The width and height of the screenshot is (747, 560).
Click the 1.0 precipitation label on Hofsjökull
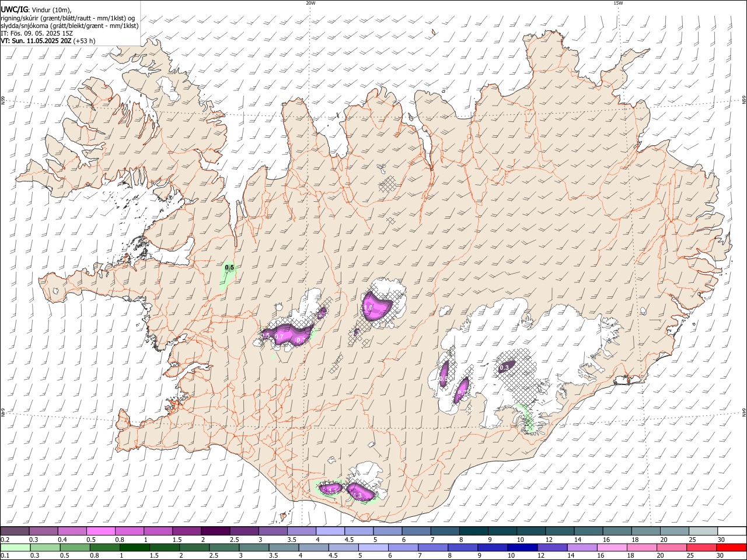coord(368,307)
